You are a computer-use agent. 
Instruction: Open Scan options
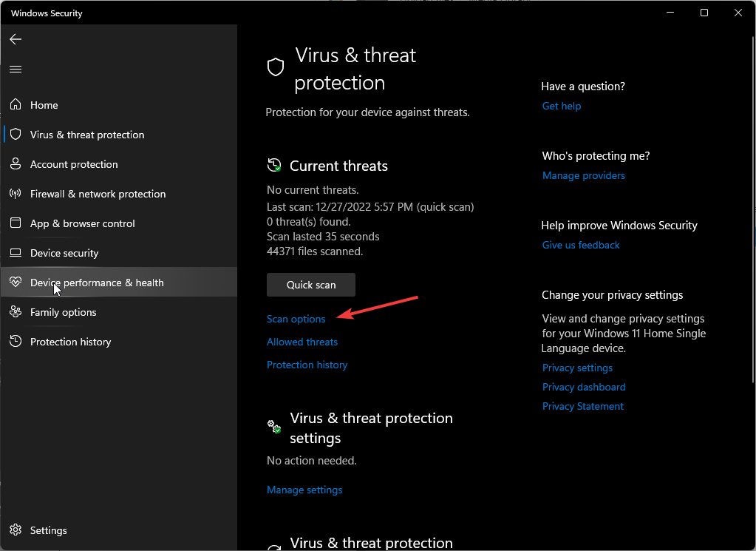click(x=296, y=318)
